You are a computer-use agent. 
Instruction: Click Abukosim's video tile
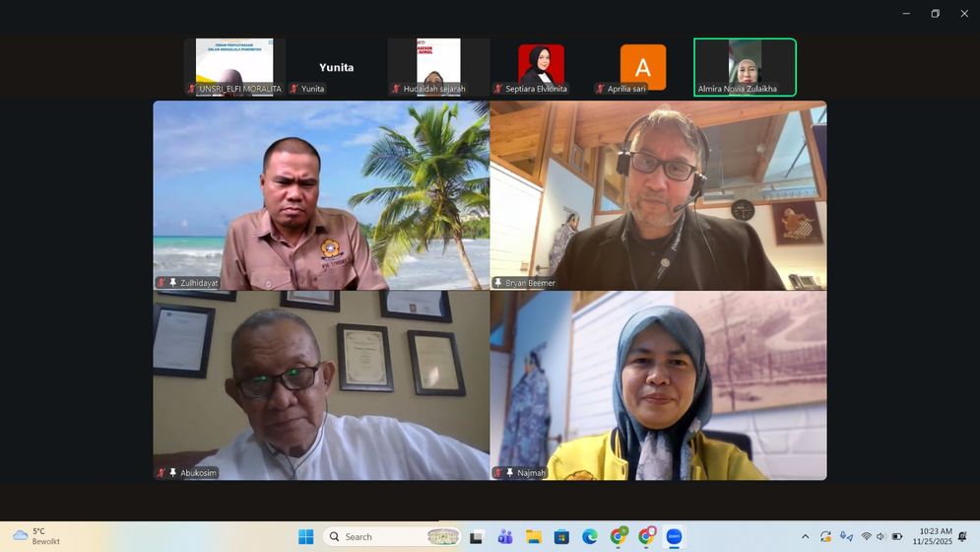click(321, 385)
